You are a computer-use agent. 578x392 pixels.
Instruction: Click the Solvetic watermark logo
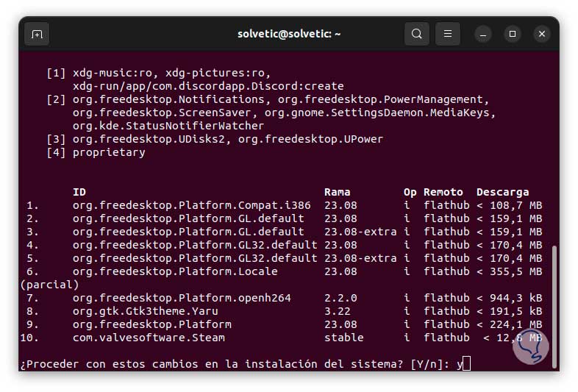[531, 346]
